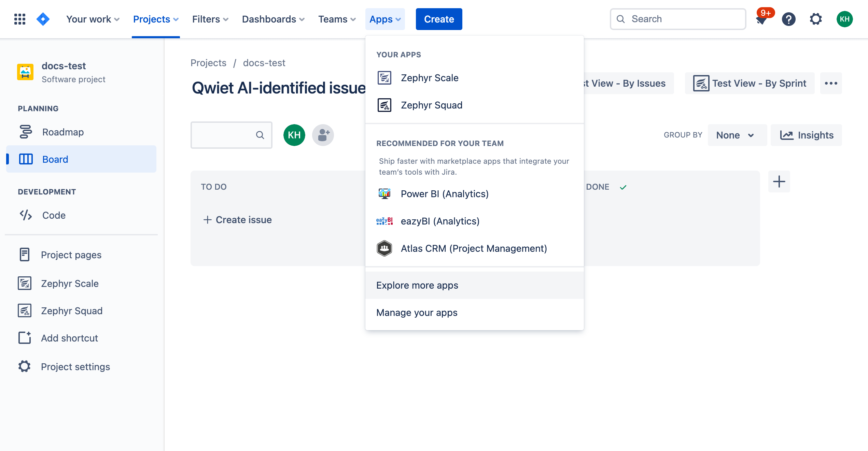
Task: Open the app switcher grid icon
Action: click(x=20, y=19)
